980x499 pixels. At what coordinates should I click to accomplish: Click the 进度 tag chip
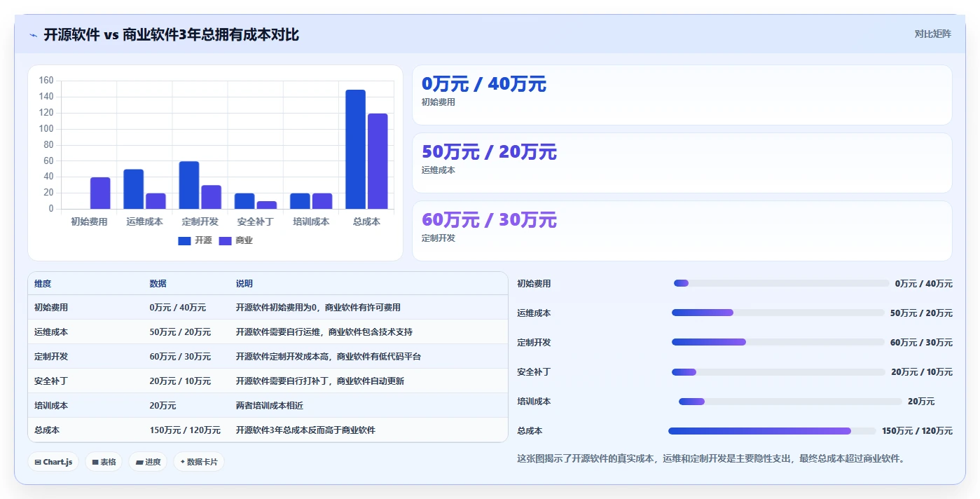click(x=148, y=462)
